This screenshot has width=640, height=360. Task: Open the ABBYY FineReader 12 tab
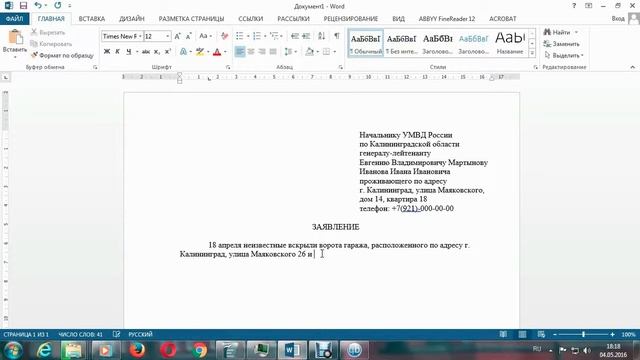pyautogui.click(x=447, y=19)
